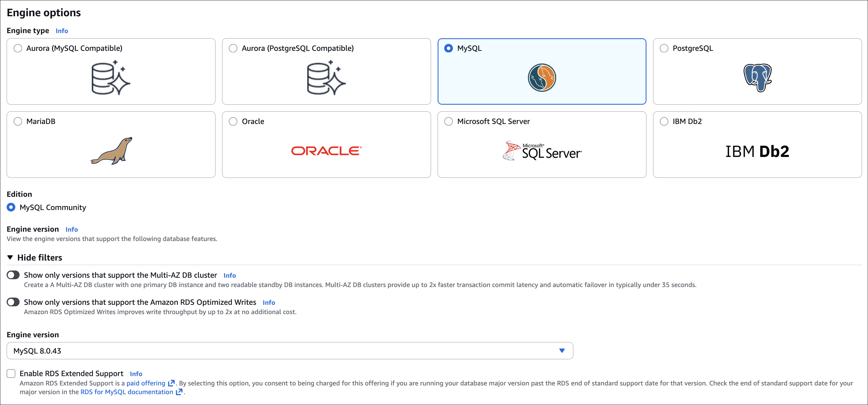The width and height of the screenshot is (868, 405).
Task: Click the Aurora MySQL Compatible database icon
Action: click(x=110, y=78)
